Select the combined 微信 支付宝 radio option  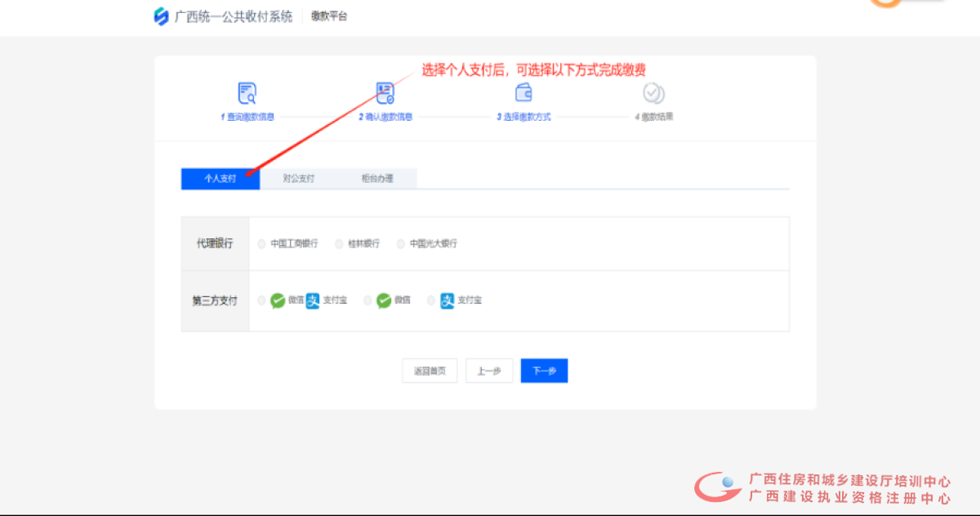point(261,300)
